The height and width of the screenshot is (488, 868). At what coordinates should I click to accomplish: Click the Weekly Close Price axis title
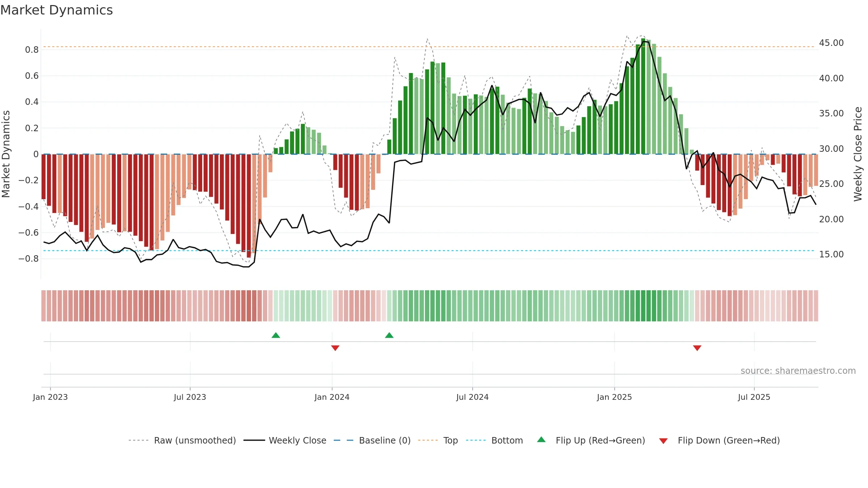858,154
